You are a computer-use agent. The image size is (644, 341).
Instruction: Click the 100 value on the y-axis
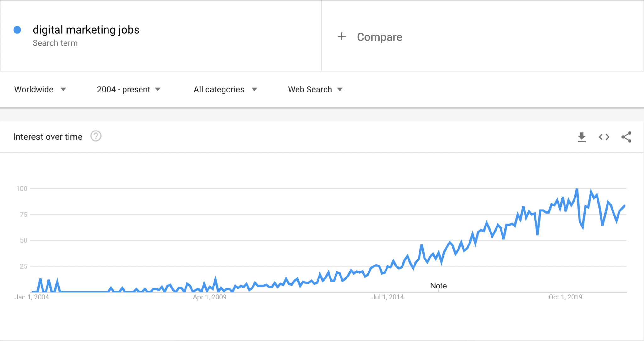22,189
